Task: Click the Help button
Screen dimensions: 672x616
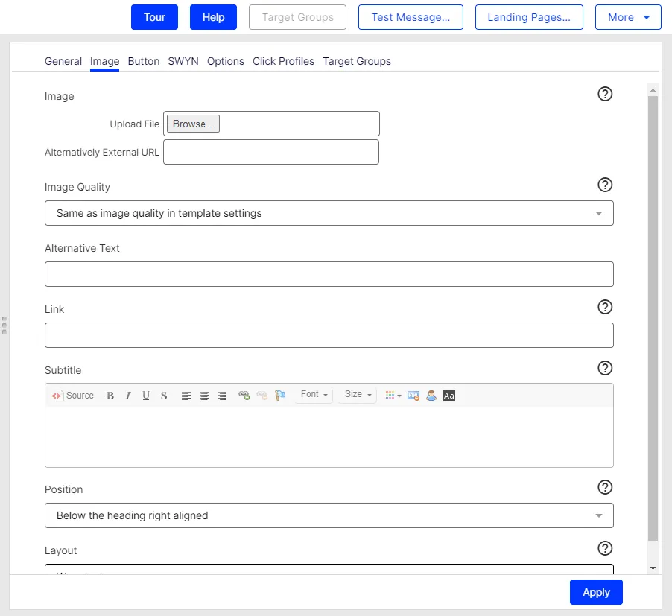Action: pos(213,17)
